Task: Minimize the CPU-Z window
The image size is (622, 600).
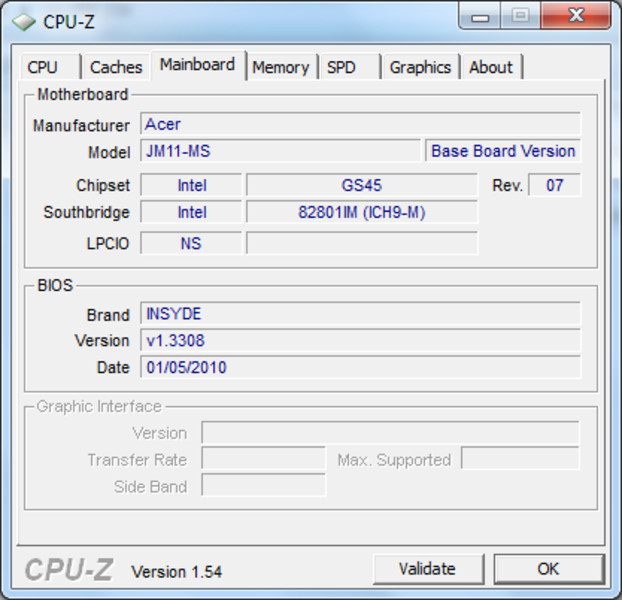Action: 480,16
